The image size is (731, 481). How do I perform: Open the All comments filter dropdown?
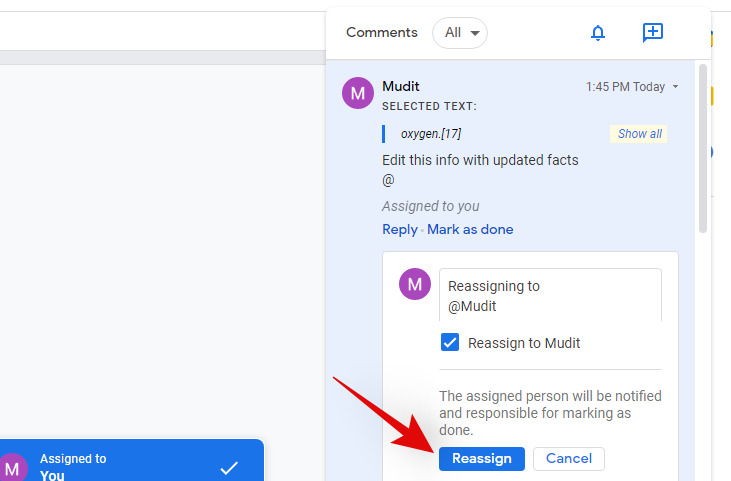click(460, 33)
